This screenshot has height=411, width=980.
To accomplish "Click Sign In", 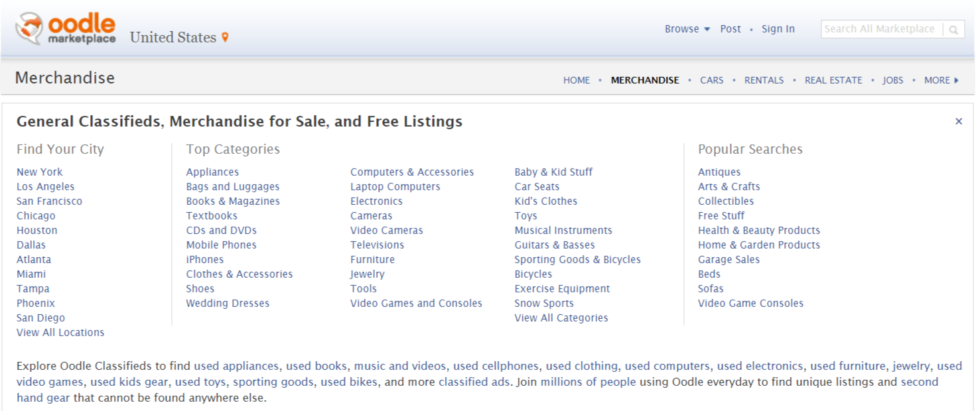I will 778,29.
